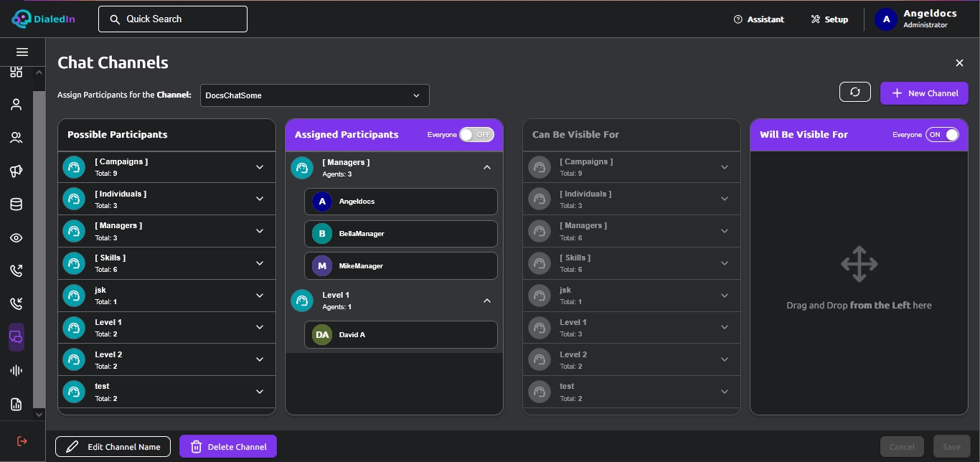Click Edit Channel Name button
The image size is (980, 462).
click(113, 447)
